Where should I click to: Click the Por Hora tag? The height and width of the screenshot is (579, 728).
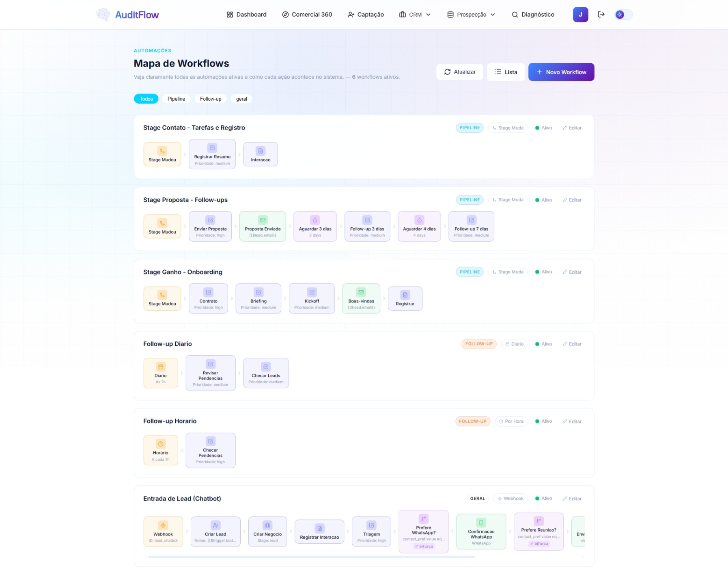(x=511, y=421)
